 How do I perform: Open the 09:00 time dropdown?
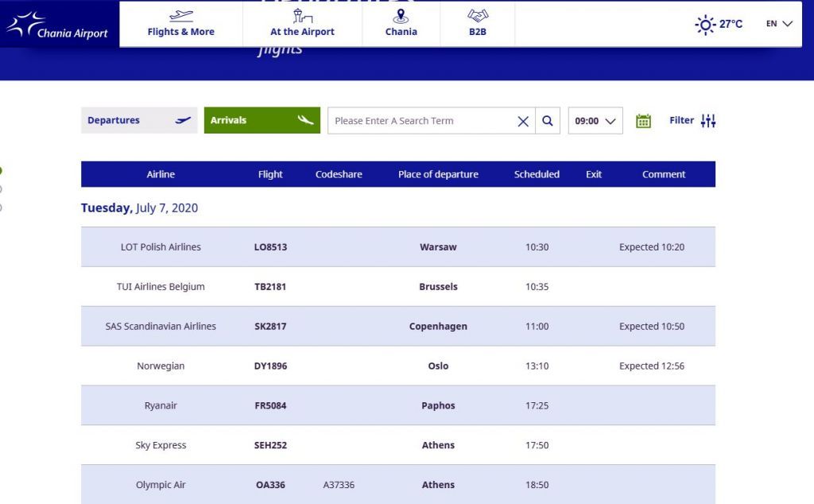point(595,121)
